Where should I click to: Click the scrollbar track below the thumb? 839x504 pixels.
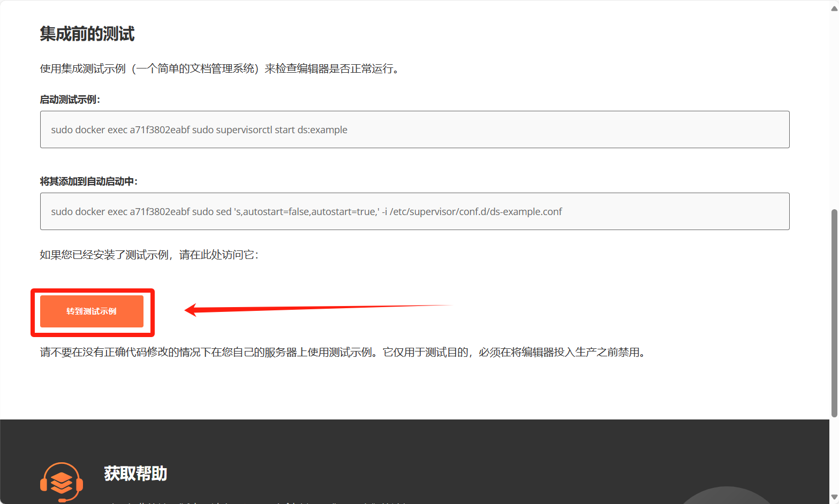pyautogui.click(x=834, y=455)
